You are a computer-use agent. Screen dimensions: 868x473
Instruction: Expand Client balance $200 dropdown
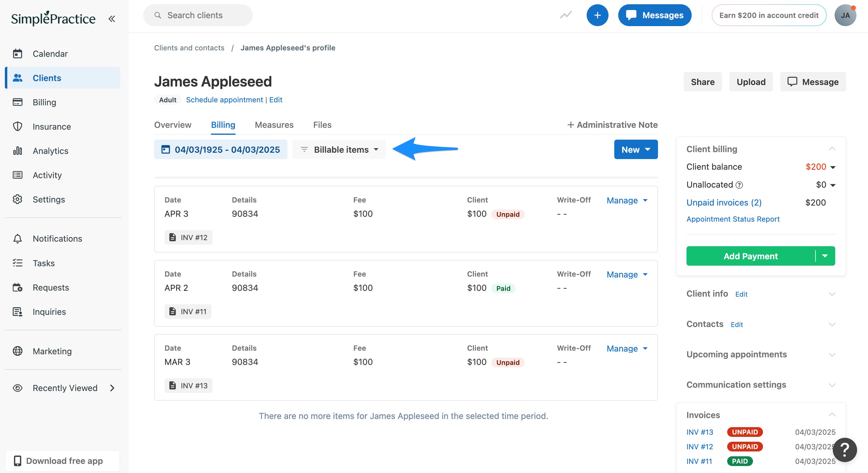point(833,167)
